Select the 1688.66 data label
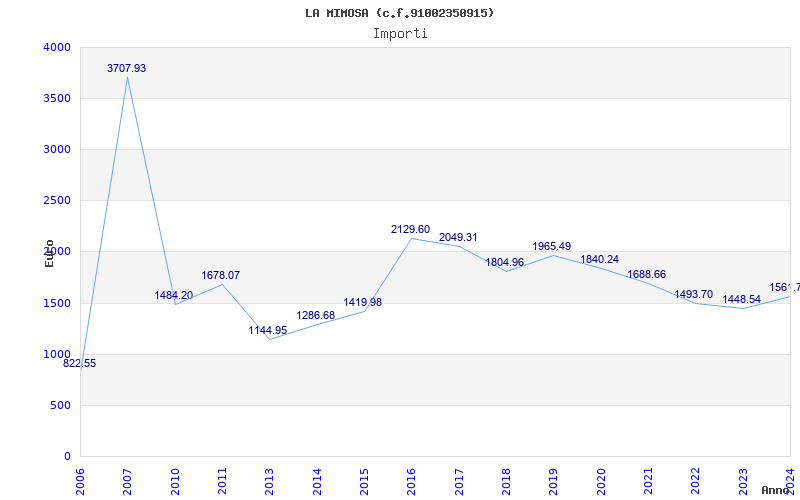This screenshot has height=500, width=800. [646, 274]
